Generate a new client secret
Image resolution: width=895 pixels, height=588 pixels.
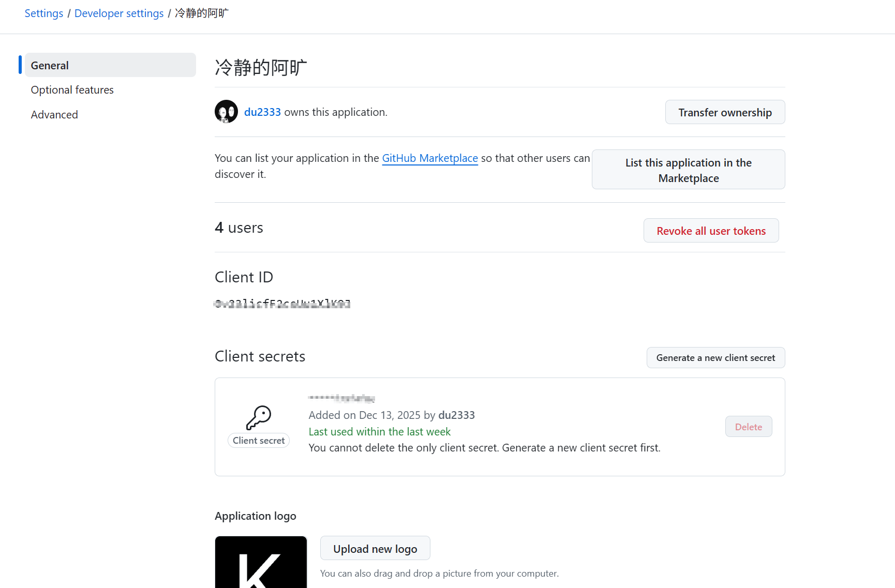tap(715, 357)
